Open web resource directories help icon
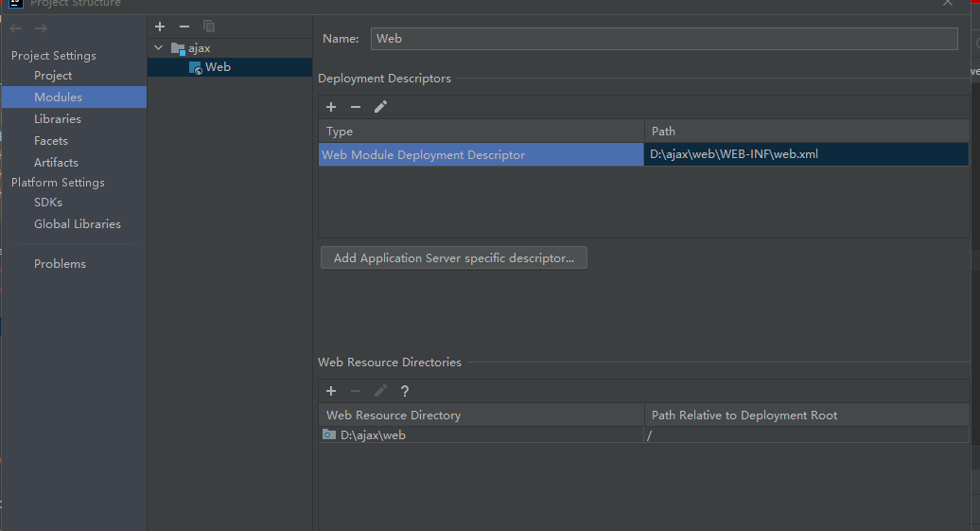 [405, 391]
